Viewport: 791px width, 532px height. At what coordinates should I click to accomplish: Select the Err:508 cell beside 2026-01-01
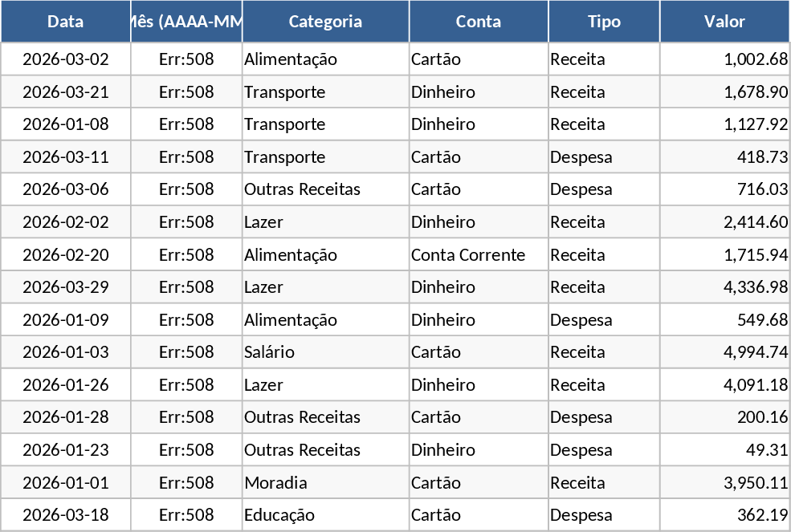tap(186, 483)
